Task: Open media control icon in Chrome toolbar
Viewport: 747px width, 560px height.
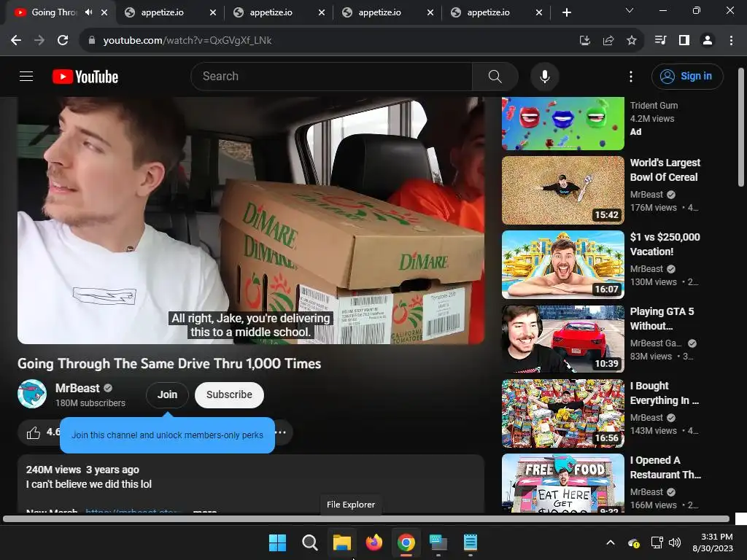Action: pos(660,41)
